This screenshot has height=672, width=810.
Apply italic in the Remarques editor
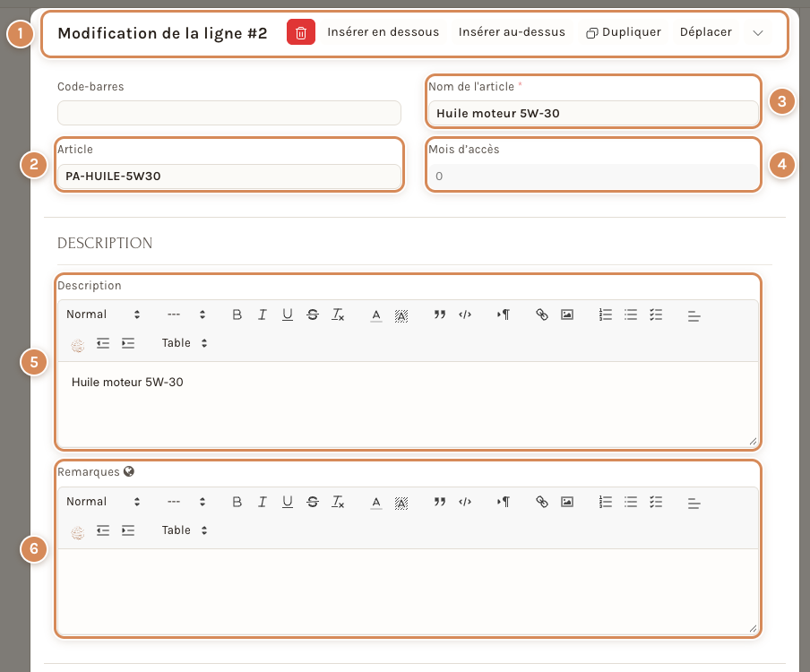[x=263, y=502]
